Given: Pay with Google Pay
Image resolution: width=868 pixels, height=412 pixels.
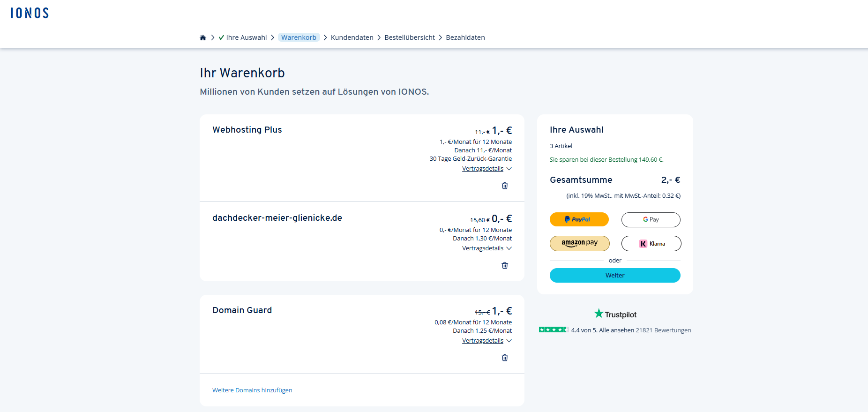Looking at the screenshot, I should click(651, 219).
